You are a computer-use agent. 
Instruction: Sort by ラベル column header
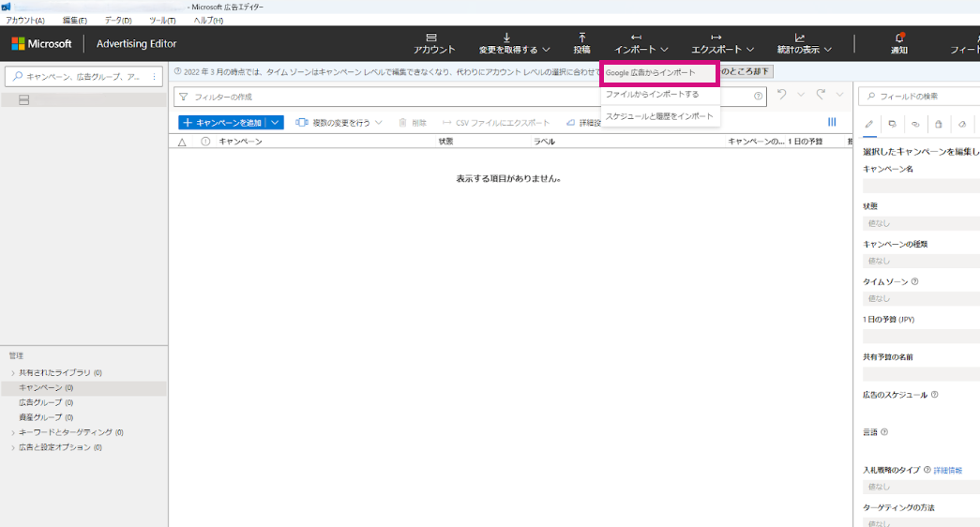544,142
